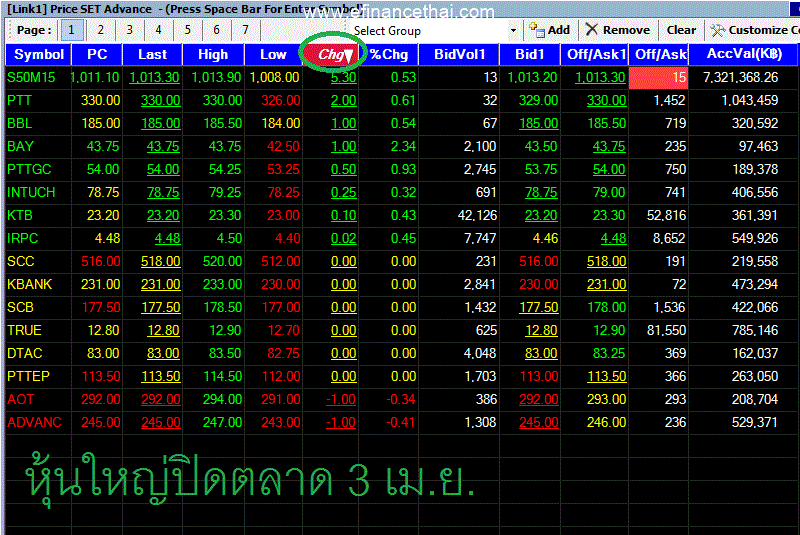Sort by the BidVol1 column header
The image size is (800, 535).
pos(459,55)
